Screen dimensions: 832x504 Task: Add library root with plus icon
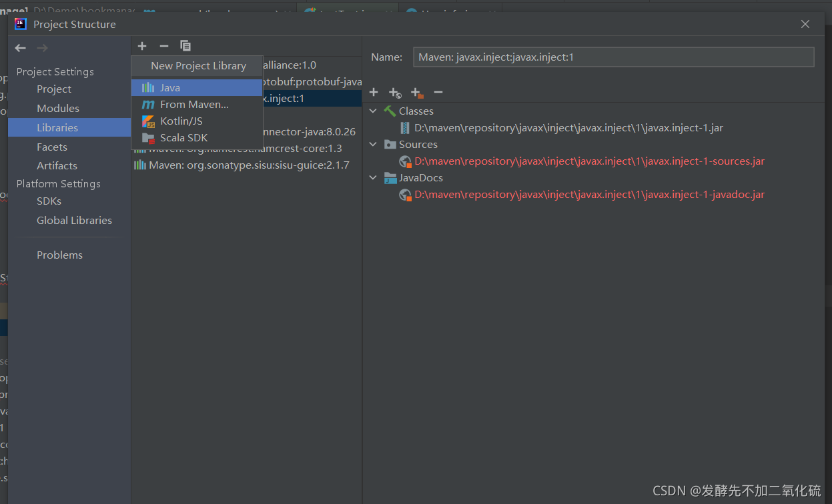(374, 92)
